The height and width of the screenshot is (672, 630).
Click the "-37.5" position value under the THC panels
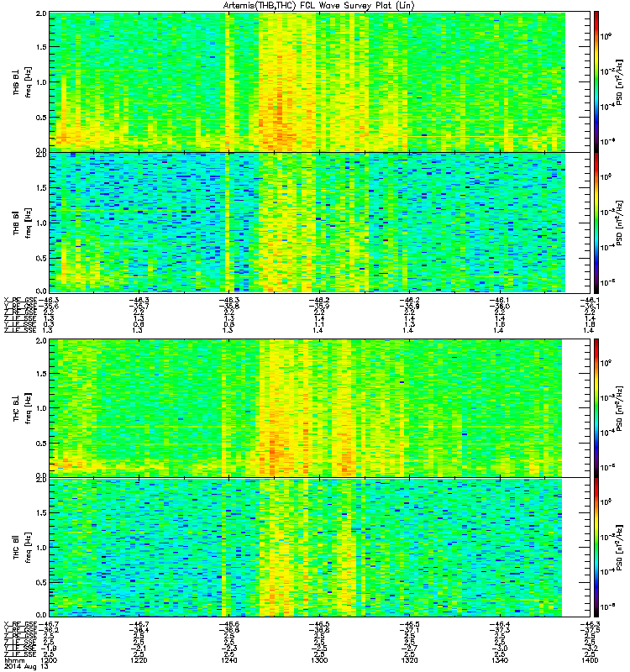pyautogui.click(x=590, y=630)
